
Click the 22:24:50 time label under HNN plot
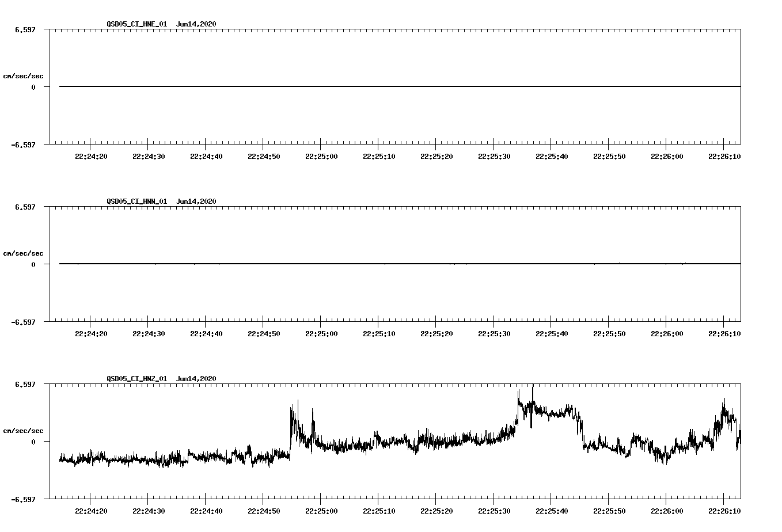(x=264, y=333)
